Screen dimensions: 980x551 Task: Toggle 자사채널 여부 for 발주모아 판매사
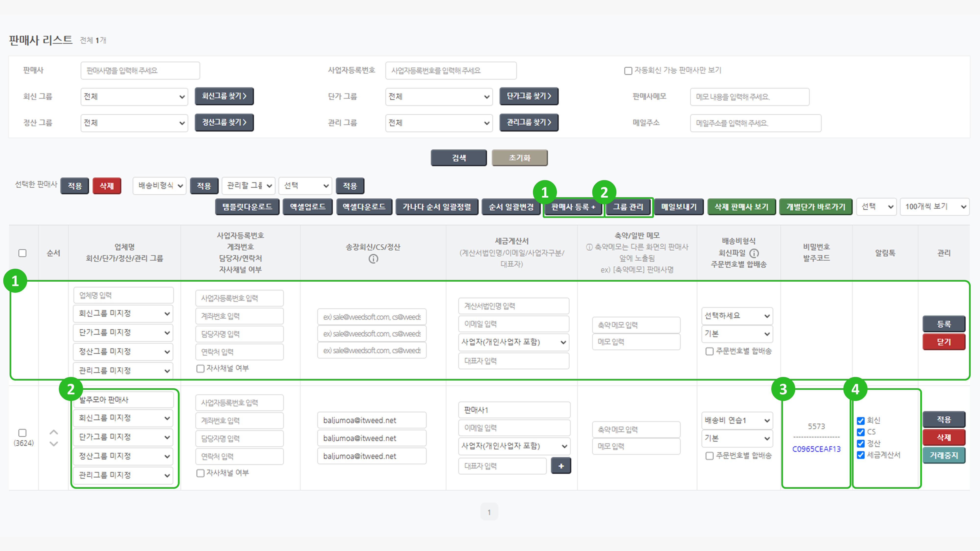(x=200, y=473)
